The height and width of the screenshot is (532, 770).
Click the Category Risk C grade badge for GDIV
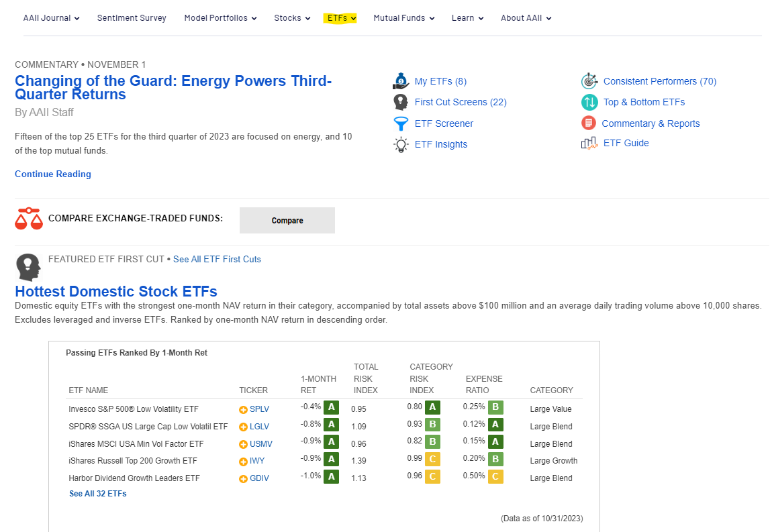point(432,476)
